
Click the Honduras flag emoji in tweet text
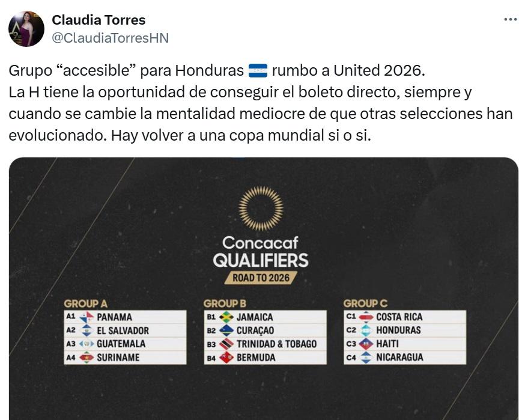pyautogui.click(x=259, y=70)
